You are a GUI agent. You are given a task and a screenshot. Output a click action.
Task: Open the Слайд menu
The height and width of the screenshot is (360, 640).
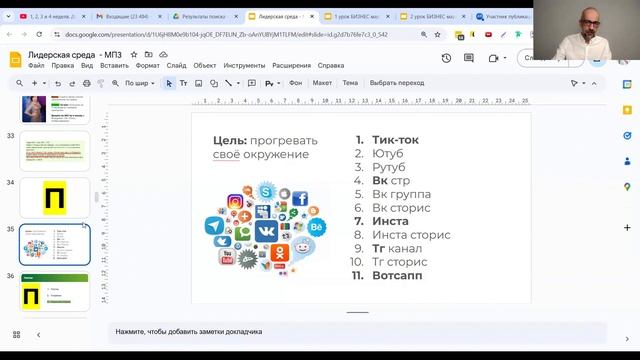[176, 66]
